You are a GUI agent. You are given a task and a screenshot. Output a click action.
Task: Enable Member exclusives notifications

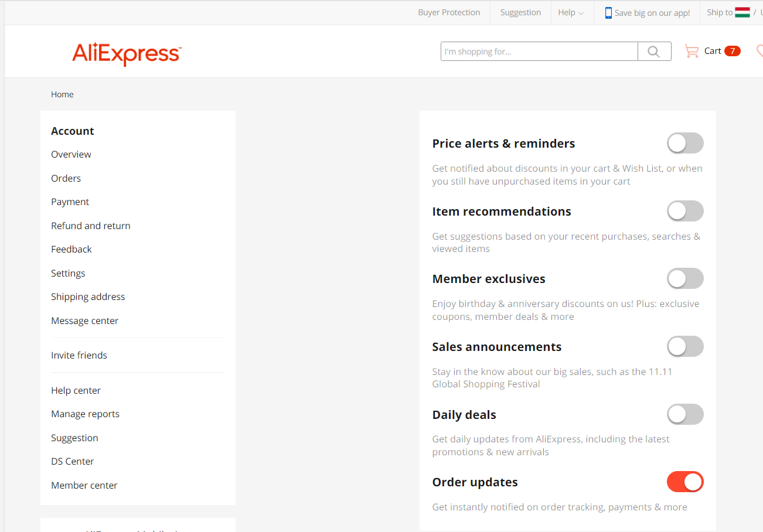click(685, 278)
